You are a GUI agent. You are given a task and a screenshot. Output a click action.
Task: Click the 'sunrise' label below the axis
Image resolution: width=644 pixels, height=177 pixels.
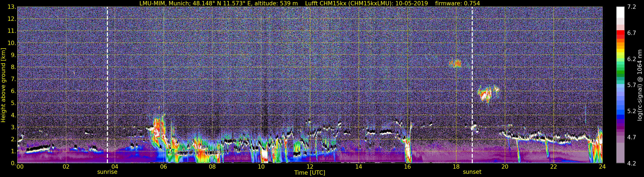pyautogui.click(x=107, y=172)
